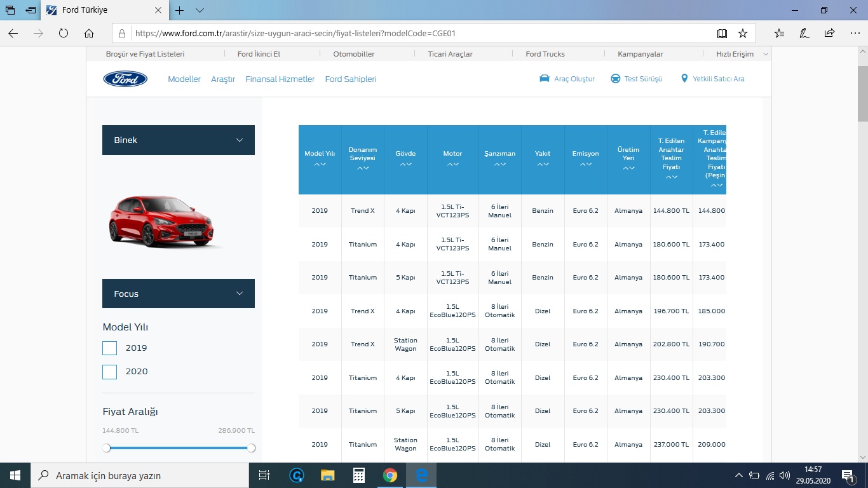This screenshot has width=868, height=488.
Task: Click minimum price slider handle
Action: [x=106, y=448]
